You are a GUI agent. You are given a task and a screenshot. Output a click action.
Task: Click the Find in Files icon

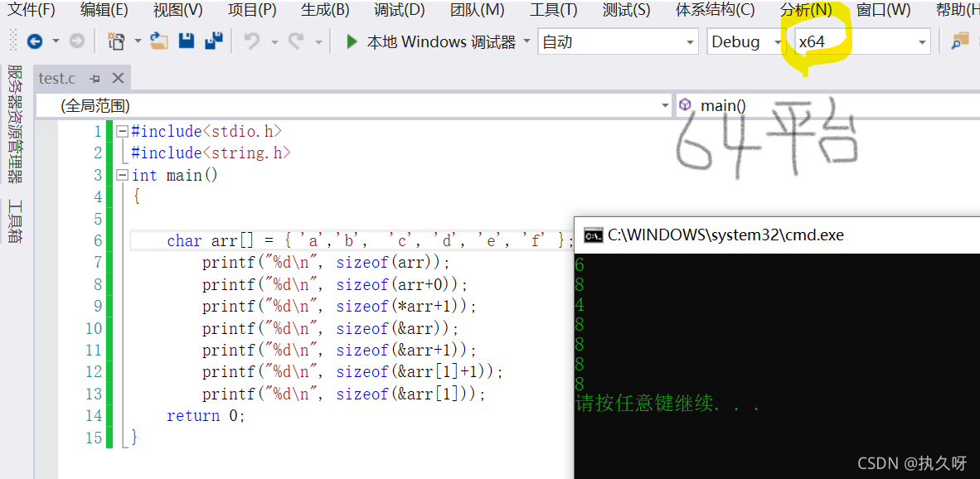click(x=959, y=41)
